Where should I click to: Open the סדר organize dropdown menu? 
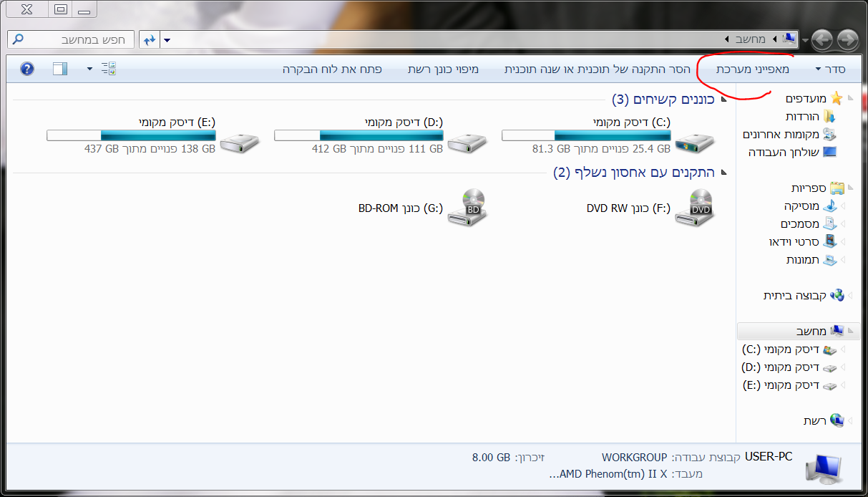point(830,69)
